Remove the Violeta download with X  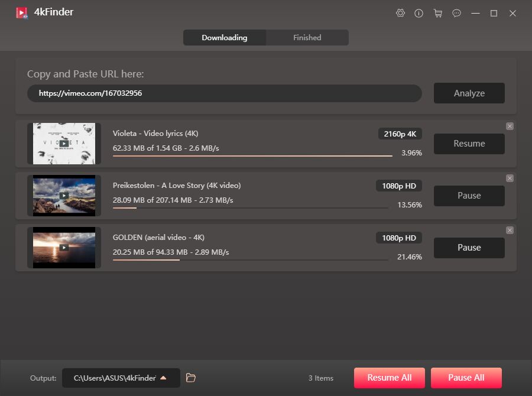click(x=510, y=126)
